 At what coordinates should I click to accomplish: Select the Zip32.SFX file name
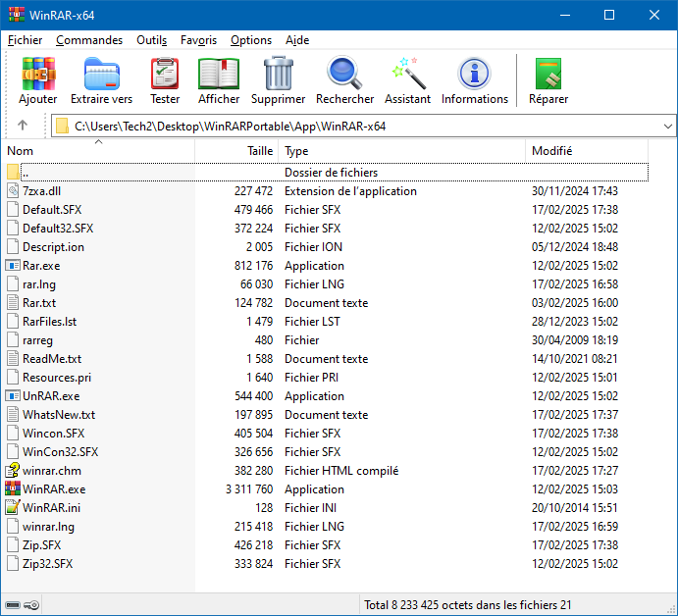click(47, 564)
